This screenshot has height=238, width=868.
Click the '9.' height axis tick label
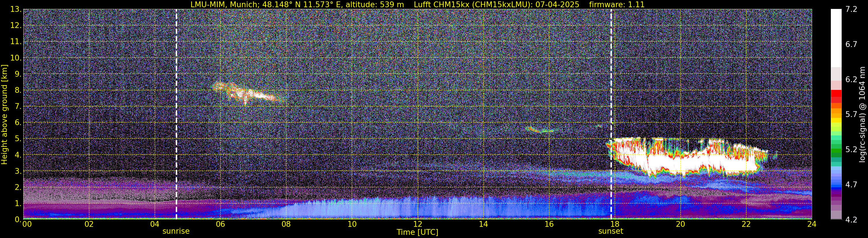tap(18, 74)
